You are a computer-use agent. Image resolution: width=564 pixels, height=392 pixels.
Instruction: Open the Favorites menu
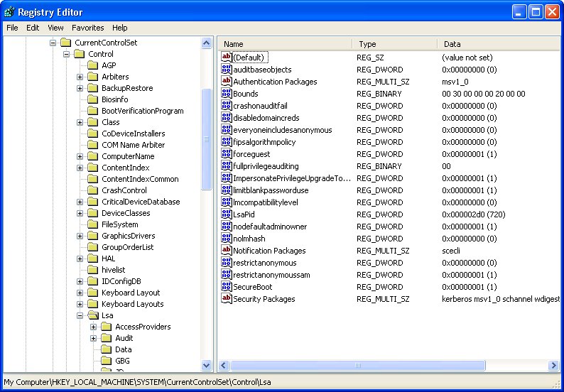click(x=88, y=28)
